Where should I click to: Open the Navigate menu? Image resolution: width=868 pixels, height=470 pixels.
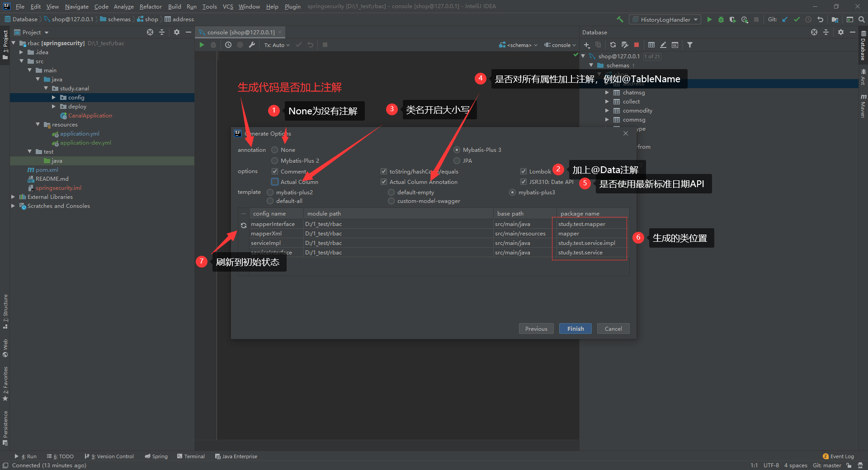pos(76,6)
